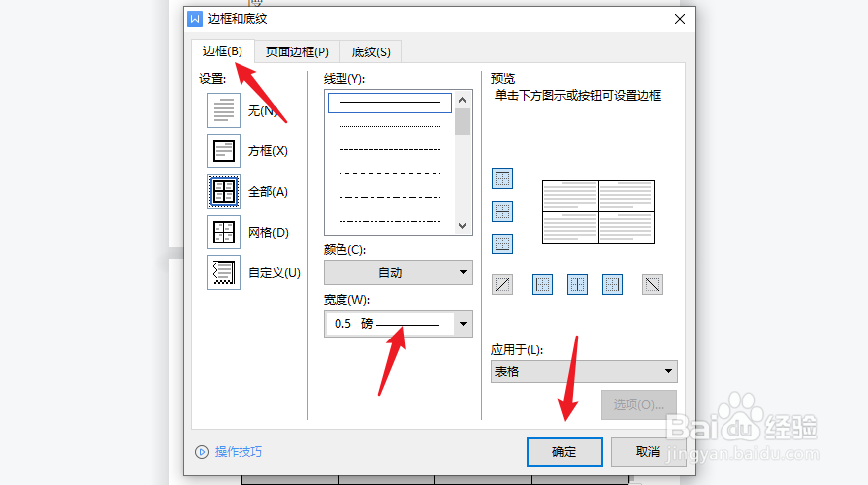Toggle diagonal up border button
The width and height of the screenshot is (868, 485).
(x=502, y=285)
